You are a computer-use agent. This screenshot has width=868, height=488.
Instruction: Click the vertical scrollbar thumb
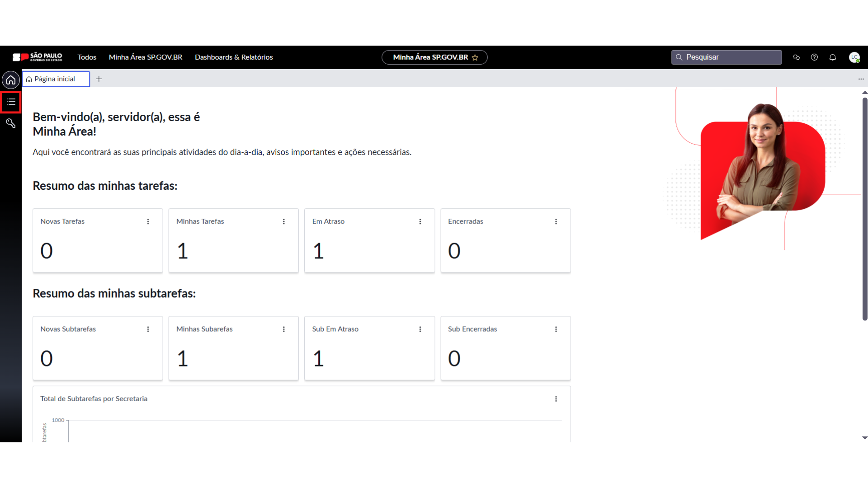click(864, 208)
